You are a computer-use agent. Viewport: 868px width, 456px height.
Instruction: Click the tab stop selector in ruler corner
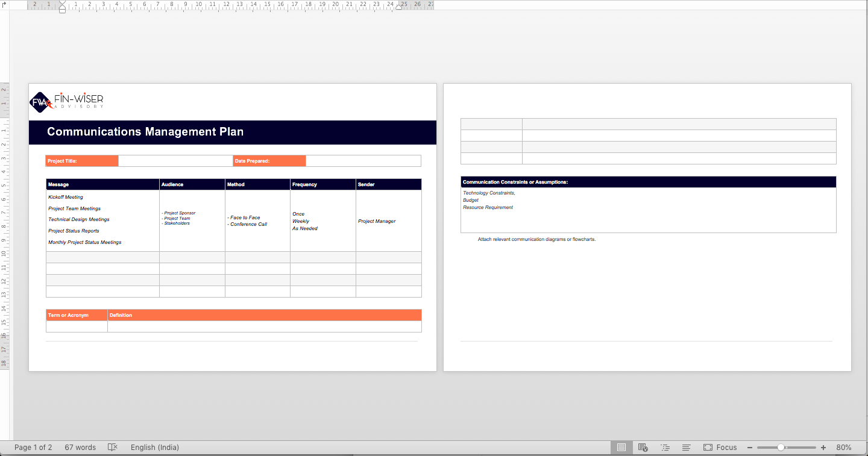[x=4, y=4]
